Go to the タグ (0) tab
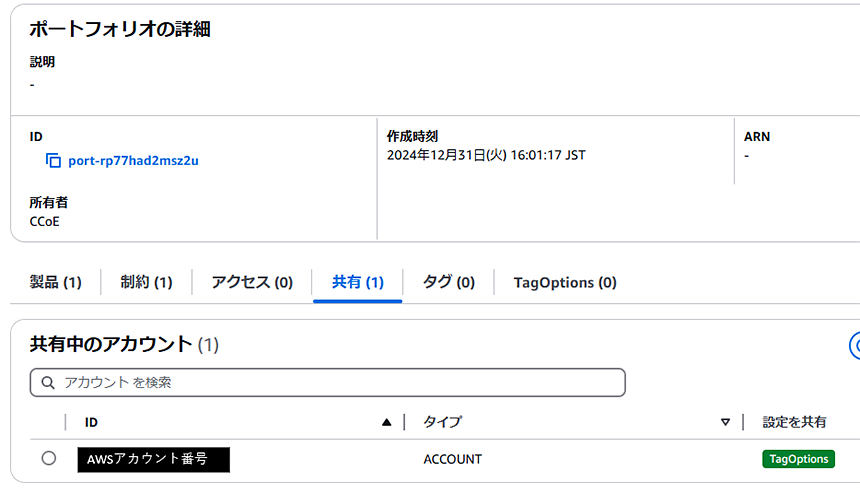Screen dimensions: 860x494 (x=449, y=282)
